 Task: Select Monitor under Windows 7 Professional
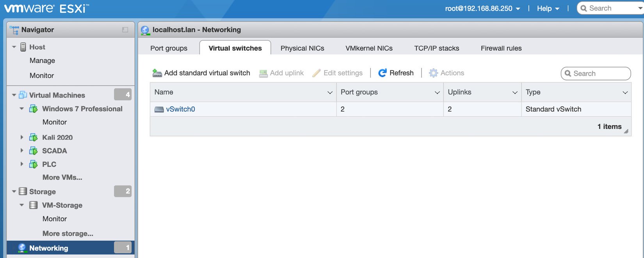pyautogui.click(x=55, y=122)
